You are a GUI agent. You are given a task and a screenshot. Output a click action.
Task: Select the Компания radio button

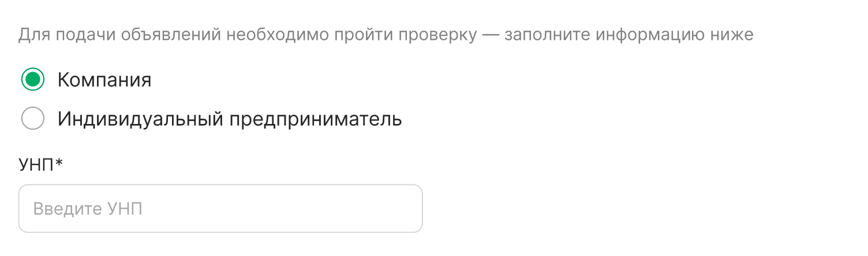click(33, 80)
